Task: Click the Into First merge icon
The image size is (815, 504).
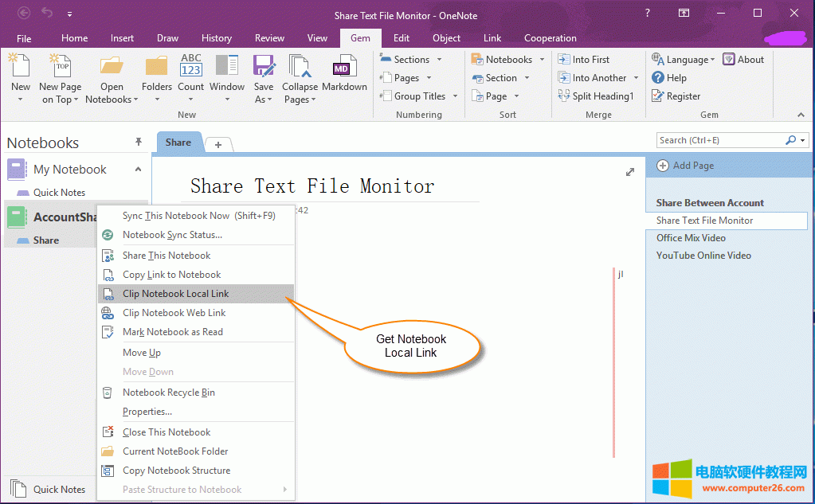Action: click(564, 60)
